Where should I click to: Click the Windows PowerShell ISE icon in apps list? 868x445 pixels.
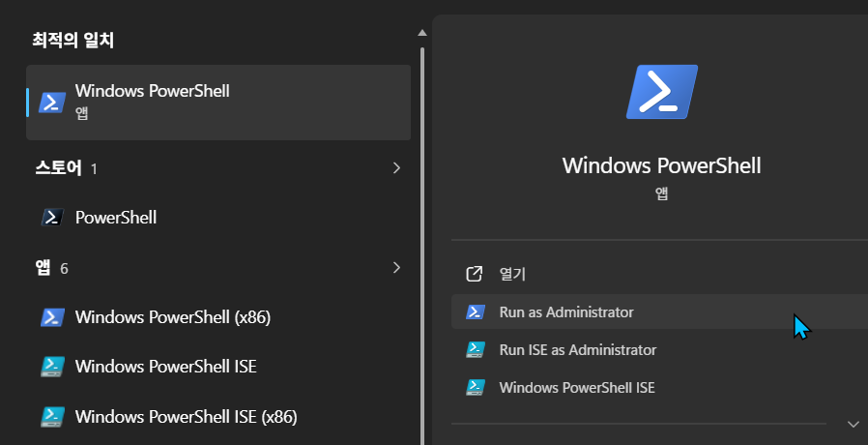[x=52, y=367]
